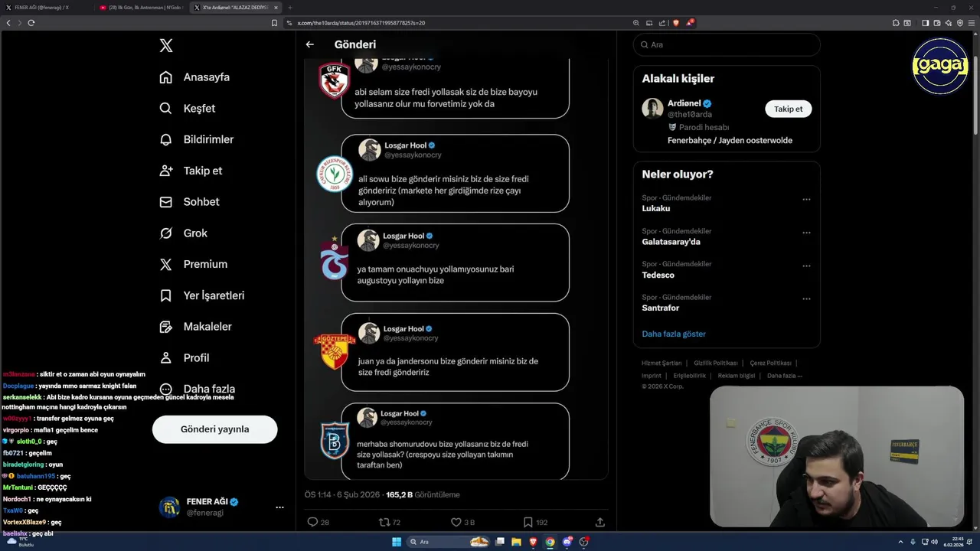Image resolution: width=980 pixels, height=551 pixels.
Task: Like the post with heart icon
Action: click(x=456, y=522)
